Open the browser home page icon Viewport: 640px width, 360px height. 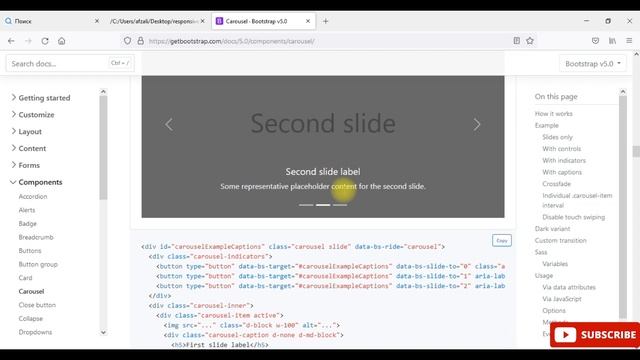(62, 41)
